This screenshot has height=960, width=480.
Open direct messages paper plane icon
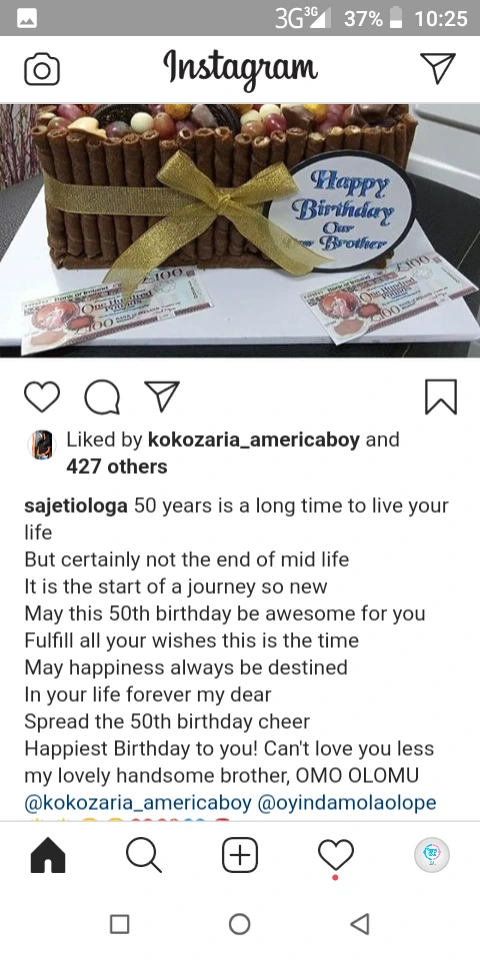coord(438,67)
